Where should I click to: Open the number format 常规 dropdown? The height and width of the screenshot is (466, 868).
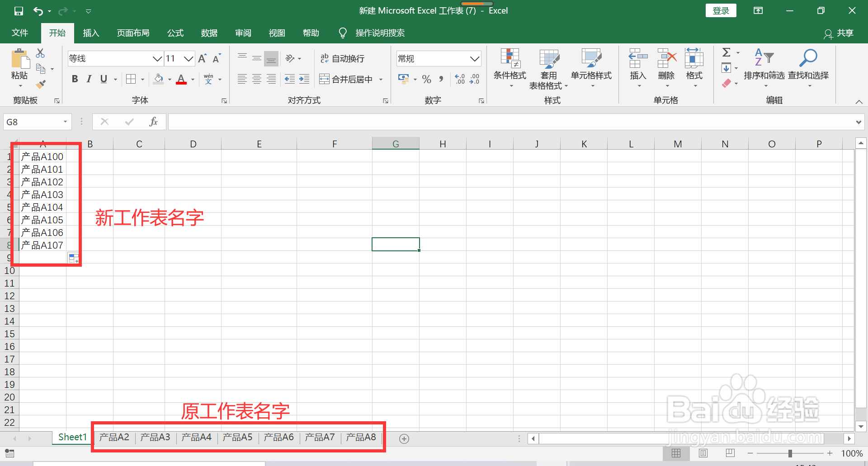475,59
